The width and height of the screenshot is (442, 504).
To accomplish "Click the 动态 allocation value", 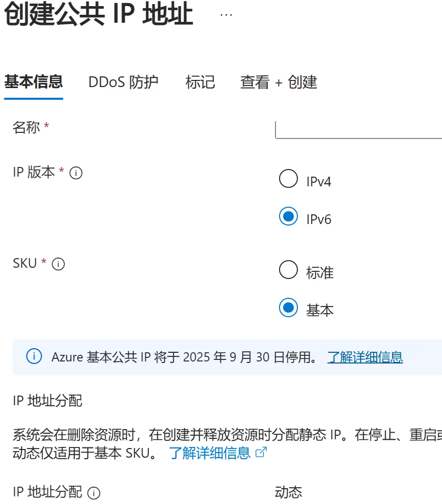I will pyautogui.click(x=288, y=492).
